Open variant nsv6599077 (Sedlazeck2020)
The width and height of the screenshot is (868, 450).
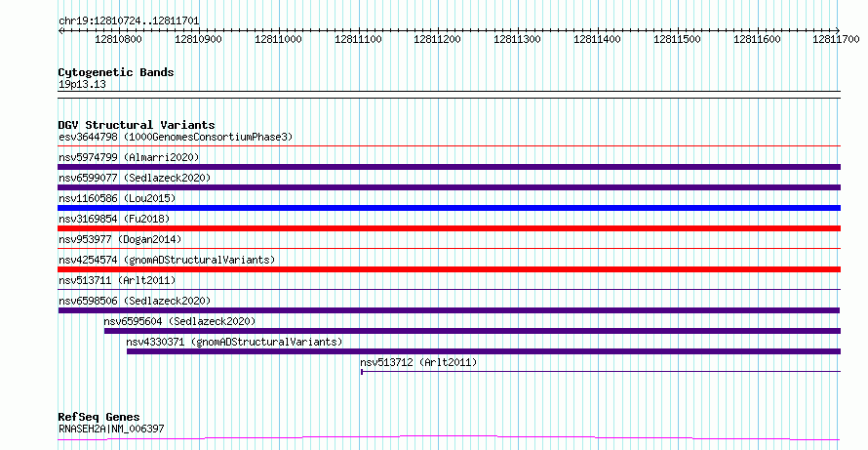point(135,178)
